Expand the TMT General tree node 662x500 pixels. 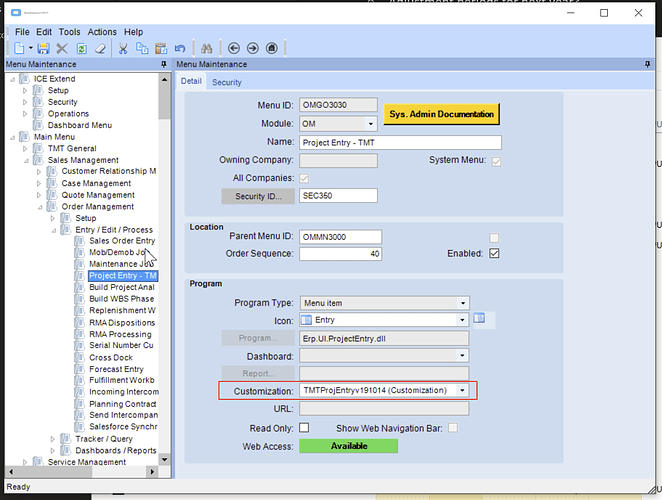[x=25, y=149]
